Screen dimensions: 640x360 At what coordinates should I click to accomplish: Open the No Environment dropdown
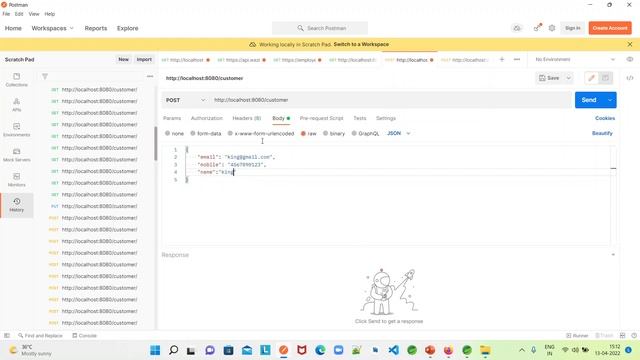575,60
